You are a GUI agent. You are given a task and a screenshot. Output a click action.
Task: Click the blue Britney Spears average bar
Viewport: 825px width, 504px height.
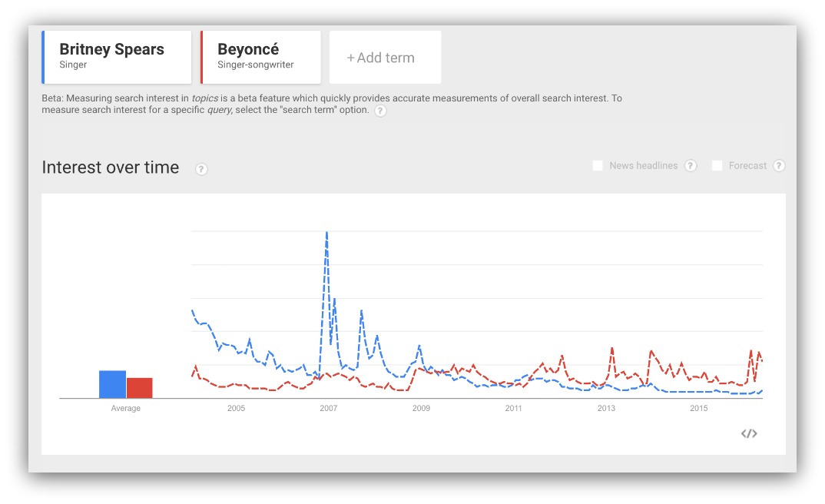click(x=113, y=384)
